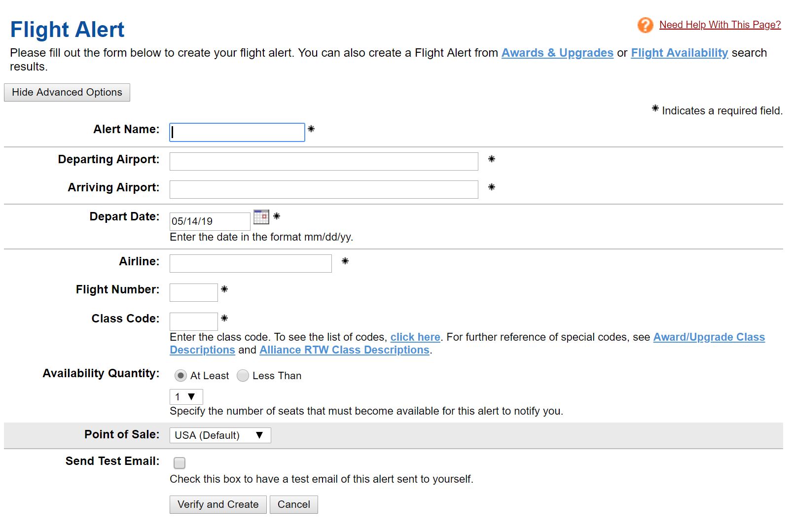Click the Departing Airport input field

[x=323, y=161]
